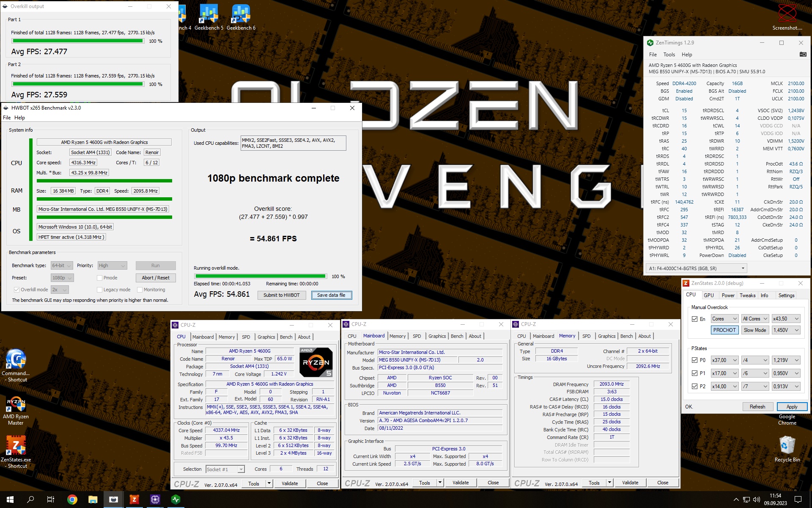Image resolution: width=812 pixels, height=508 pixels.
Task: Switch to the Tweaks tab in ZenStates
Action: coord(747,295)
